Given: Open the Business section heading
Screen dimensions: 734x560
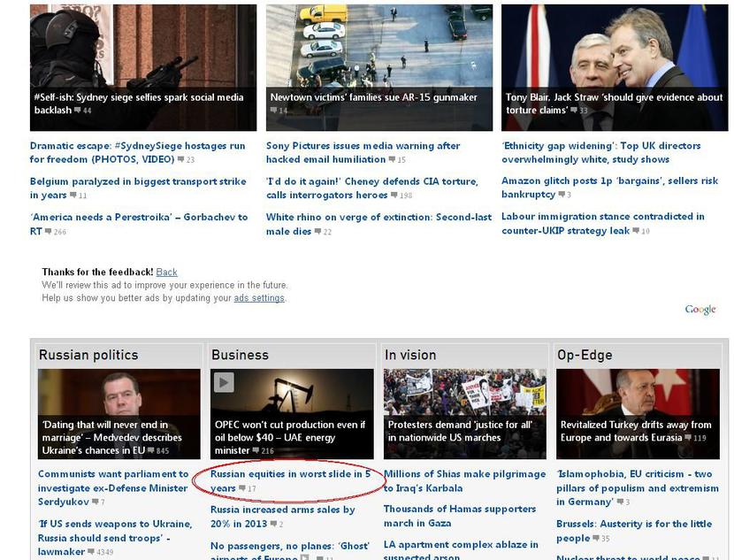Looking at the screenshot, I should pos(241,355).
